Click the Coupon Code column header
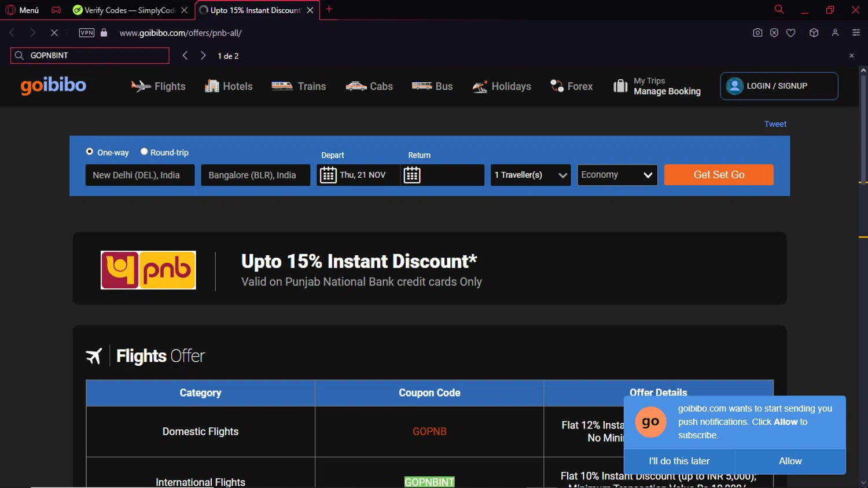The width and height of the screenshot is (868, 488). click(x=429, y=392)
